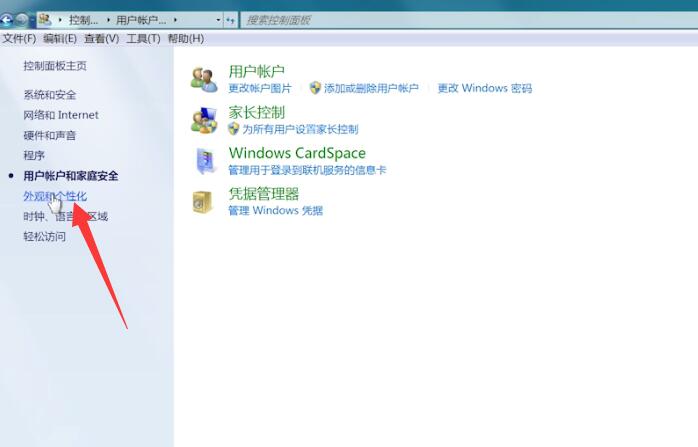
Task: Expand arrow before 控制... breadcrumb
Action: click(60, 20)
